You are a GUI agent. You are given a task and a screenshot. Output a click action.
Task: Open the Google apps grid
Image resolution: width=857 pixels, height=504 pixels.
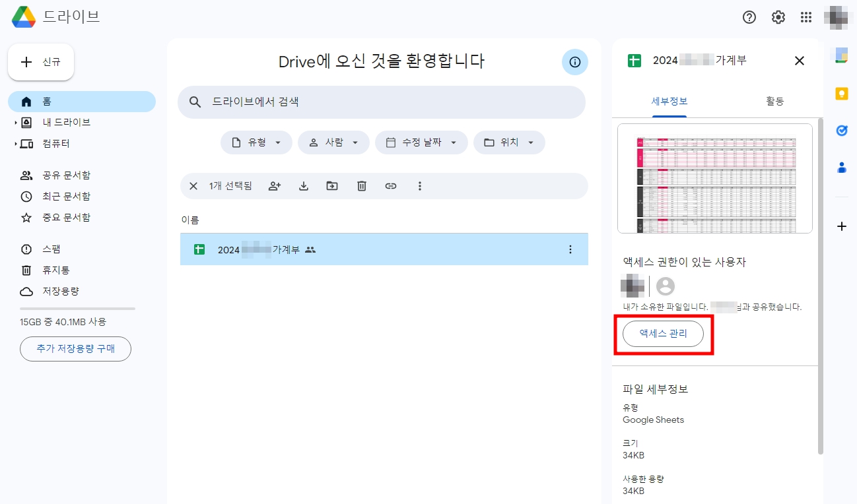tap(806, 17)
